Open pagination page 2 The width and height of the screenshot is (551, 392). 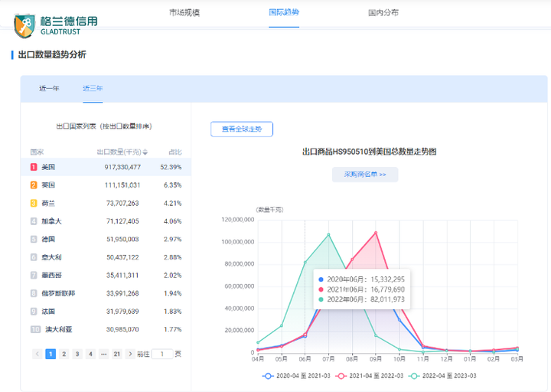click(64, 354)
